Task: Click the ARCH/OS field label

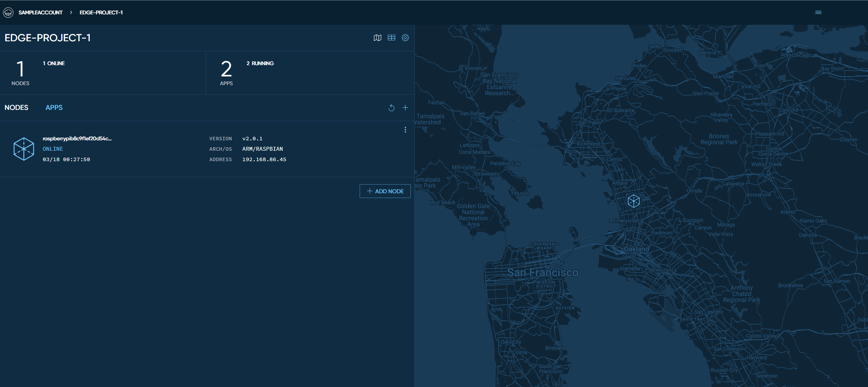Action: (220, 149)
